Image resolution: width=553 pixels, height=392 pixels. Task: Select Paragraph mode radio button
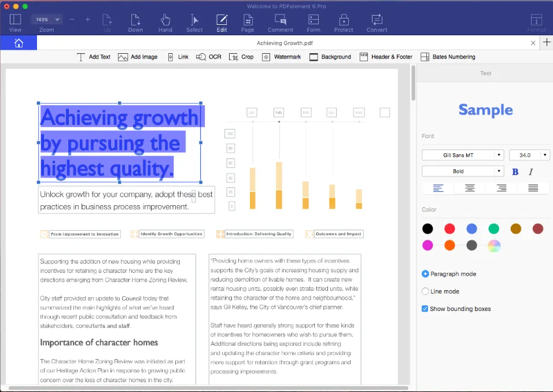tap(426, 274)
